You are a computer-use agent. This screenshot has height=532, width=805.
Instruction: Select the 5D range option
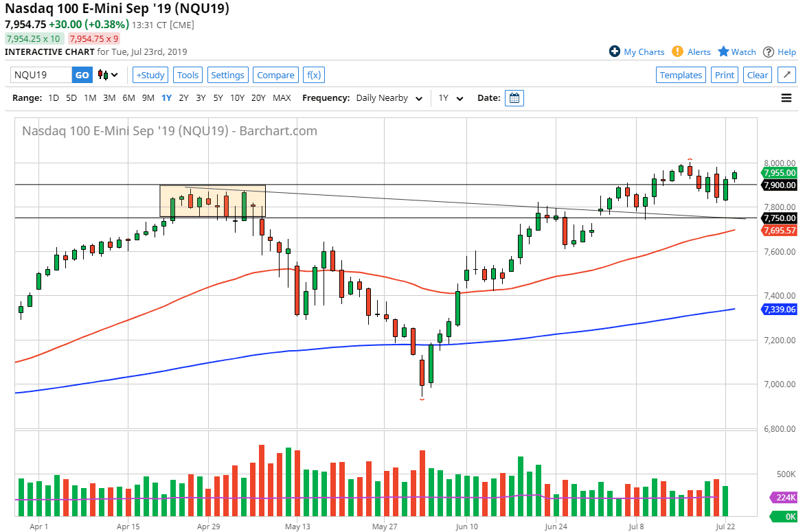71,98
